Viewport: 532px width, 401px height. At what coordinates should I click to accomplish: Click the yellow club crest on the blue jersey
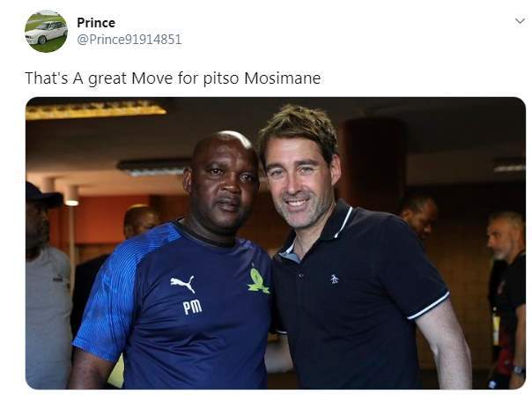[x=258, y=280]
